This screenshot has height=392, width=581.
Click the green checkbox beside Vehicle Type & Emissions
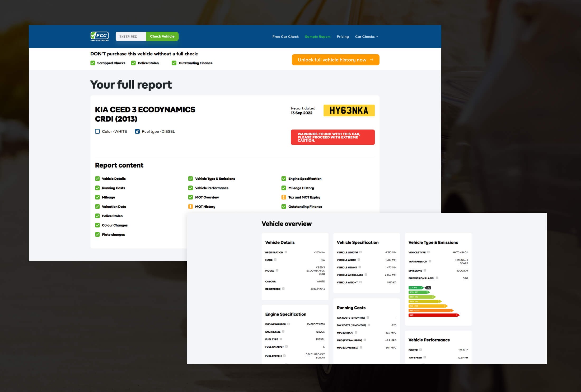click(190, 179)
